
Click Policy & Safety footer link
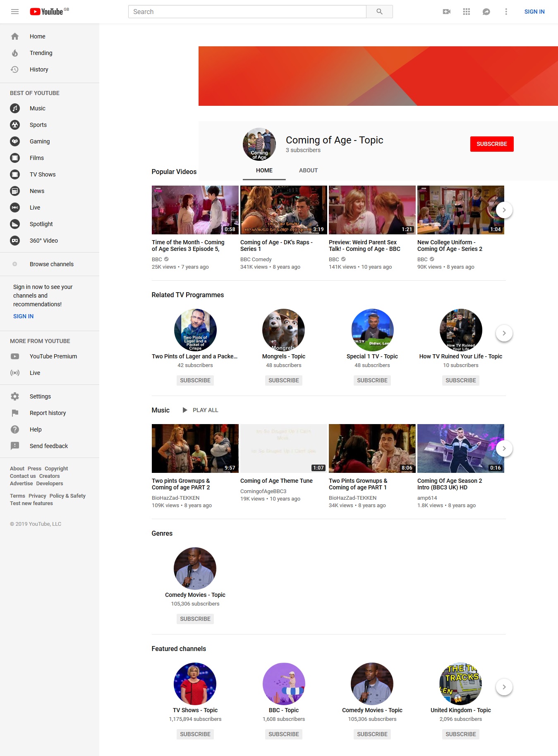click(67, 496)
